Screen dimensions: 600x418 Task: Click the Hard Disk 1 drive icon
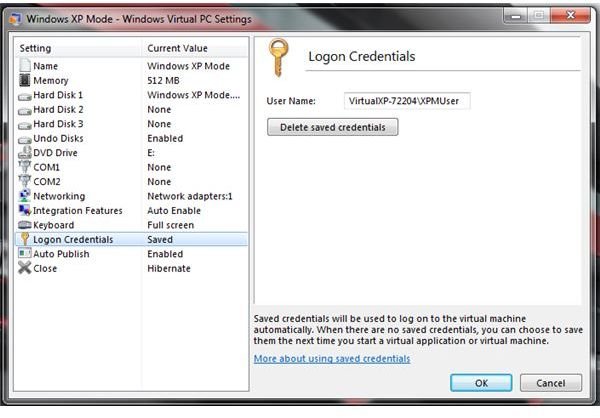click(24, 96)
